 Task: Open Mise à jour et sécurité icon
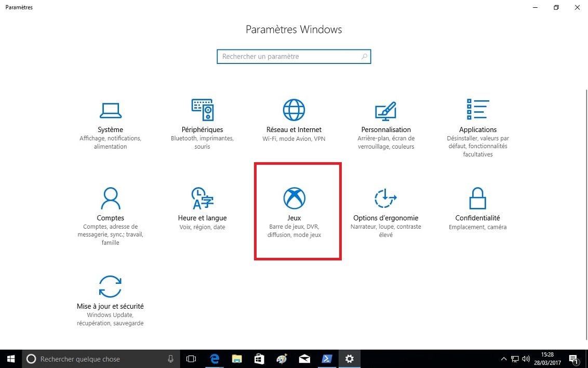(x=110, y=286)
